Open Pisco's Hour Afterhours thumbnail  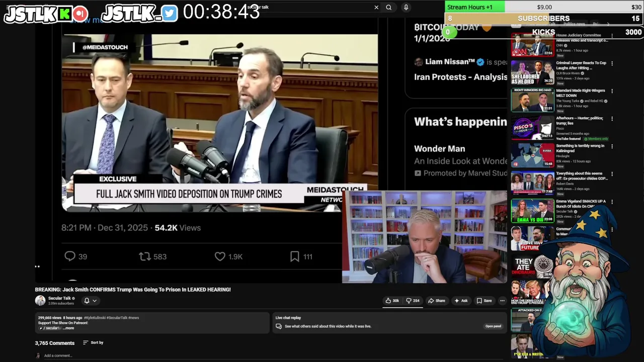point(532,128)
